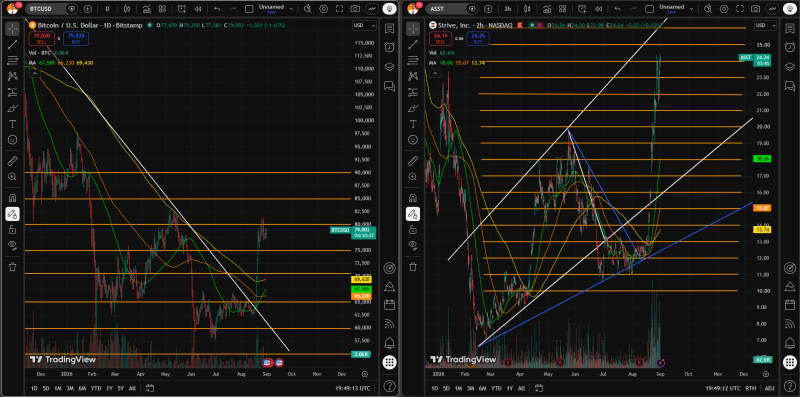Toggle lock all drawings on ASST chart
This screenshot has width=800, height=397.
pyautogui.click(x=413, y=230)
